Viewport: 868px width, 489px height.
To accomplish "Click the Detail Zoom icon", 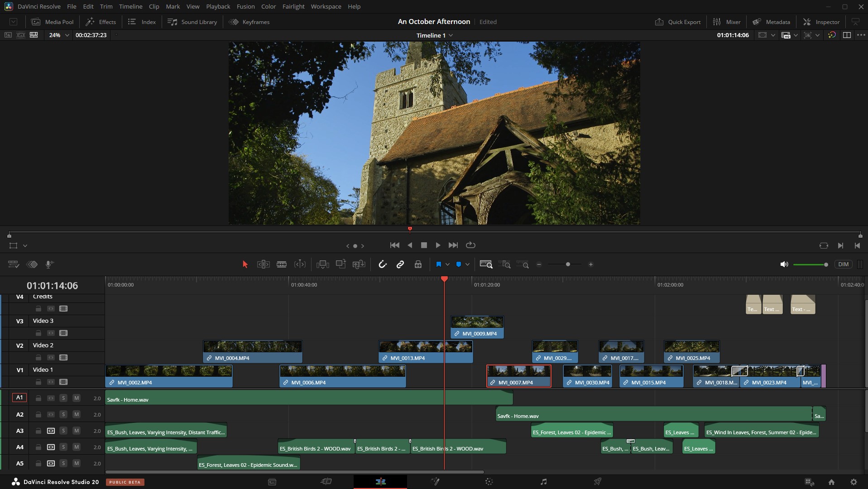I will (x=504, y=264).
